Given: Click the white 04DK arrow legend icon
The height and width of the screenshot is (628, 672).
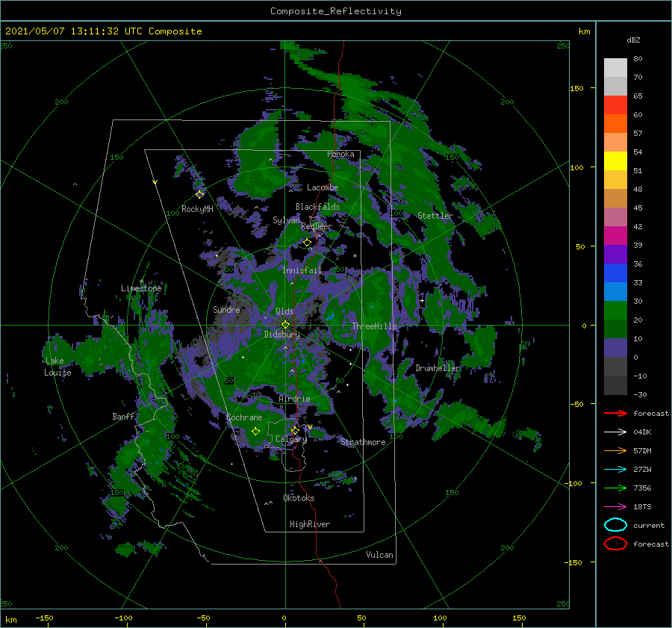Looking at the screenshot, I should (615, 432).
